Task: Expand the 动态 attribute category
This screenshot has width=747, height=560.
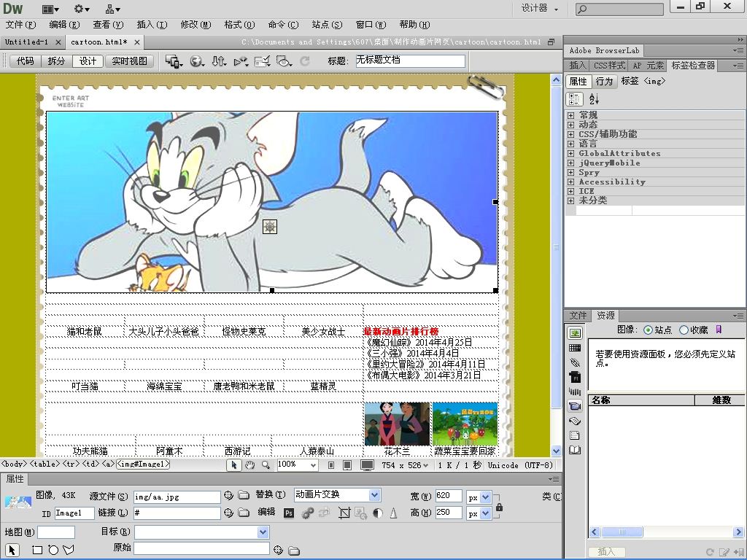Action: coord(570,125)
